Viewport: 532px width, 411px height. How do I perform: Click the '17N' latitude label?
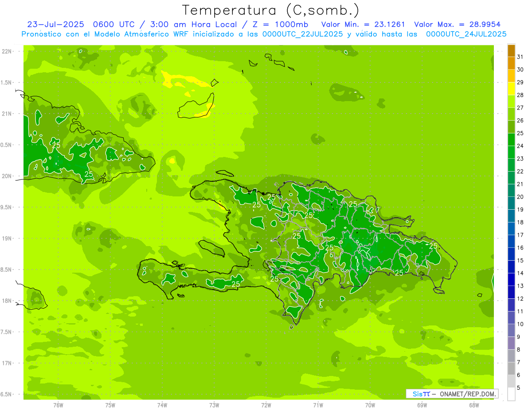[7, 363]
